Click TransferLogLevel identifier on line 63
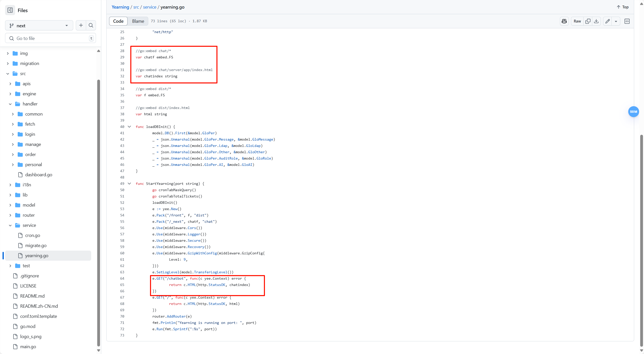The image size is (644, 354). click(x=211, y=272)
